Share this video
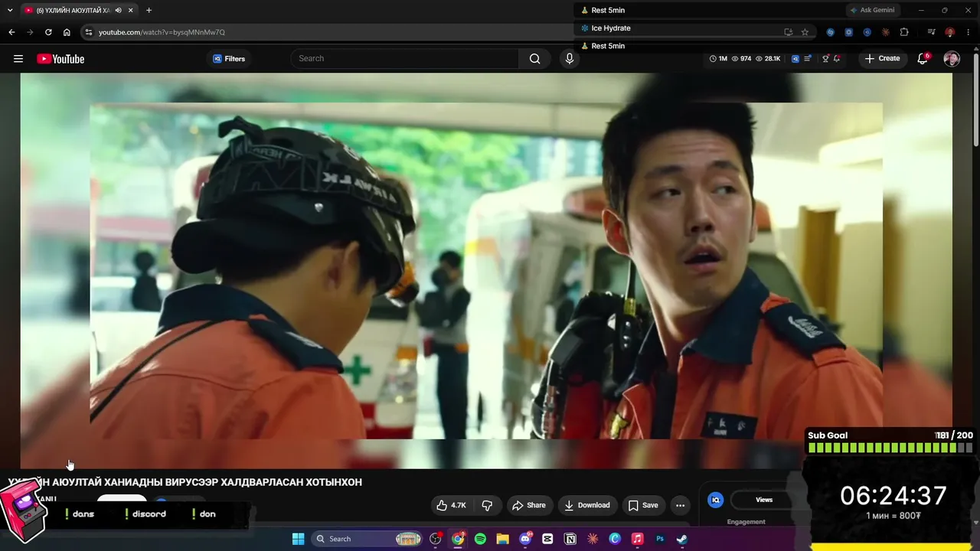 [529, 505]
